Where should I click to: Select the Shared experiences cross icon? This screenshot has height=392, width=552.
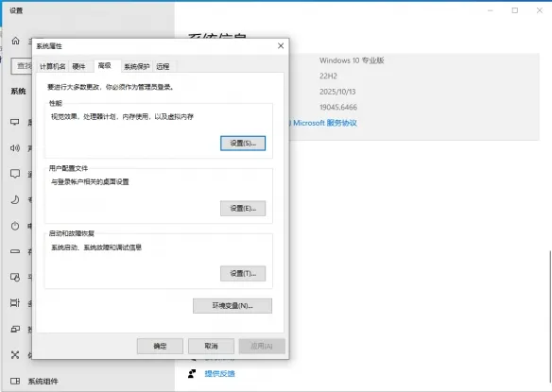tap(15, 355)
